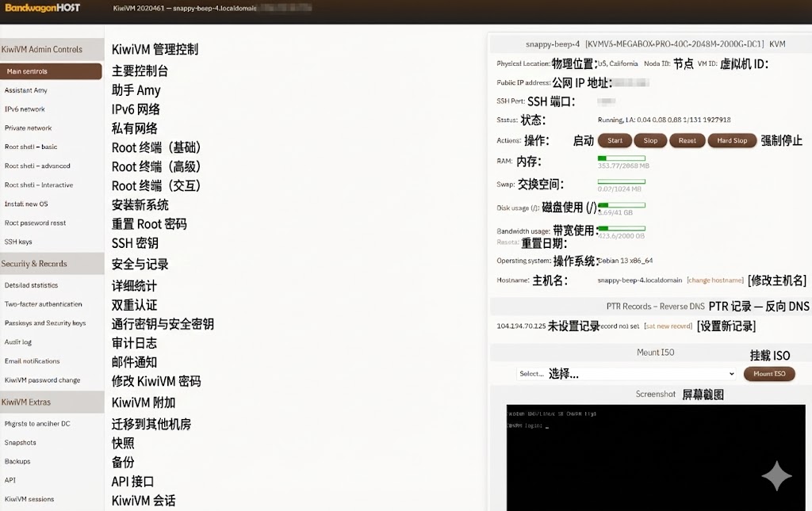Go to IPv6 network settings

click(25, 109)
